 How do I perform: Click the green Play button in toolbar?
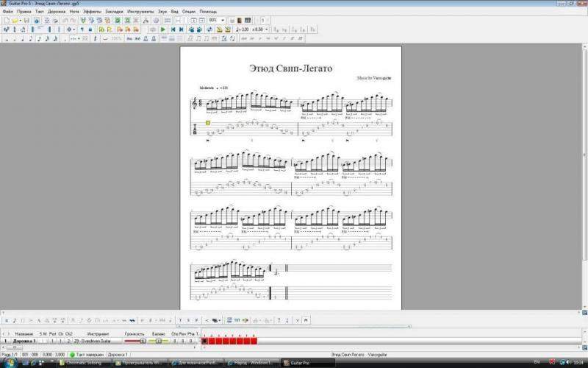coord(163,29)
